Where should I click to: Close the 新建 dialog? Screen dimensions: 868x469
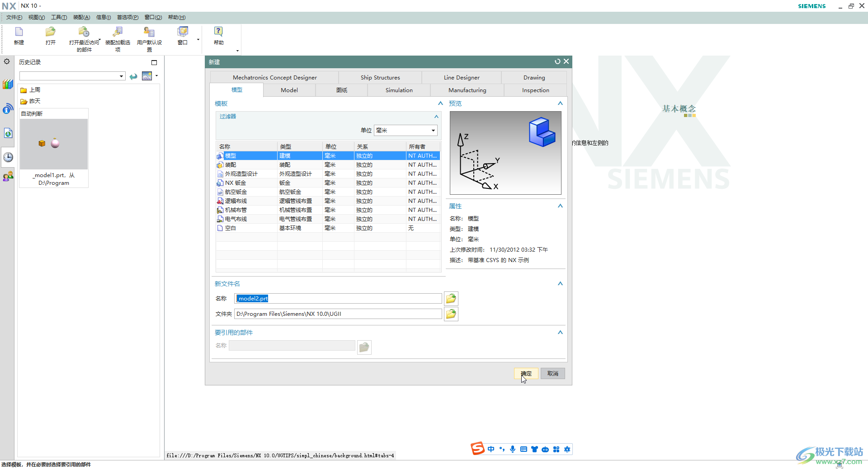[566, 61]
